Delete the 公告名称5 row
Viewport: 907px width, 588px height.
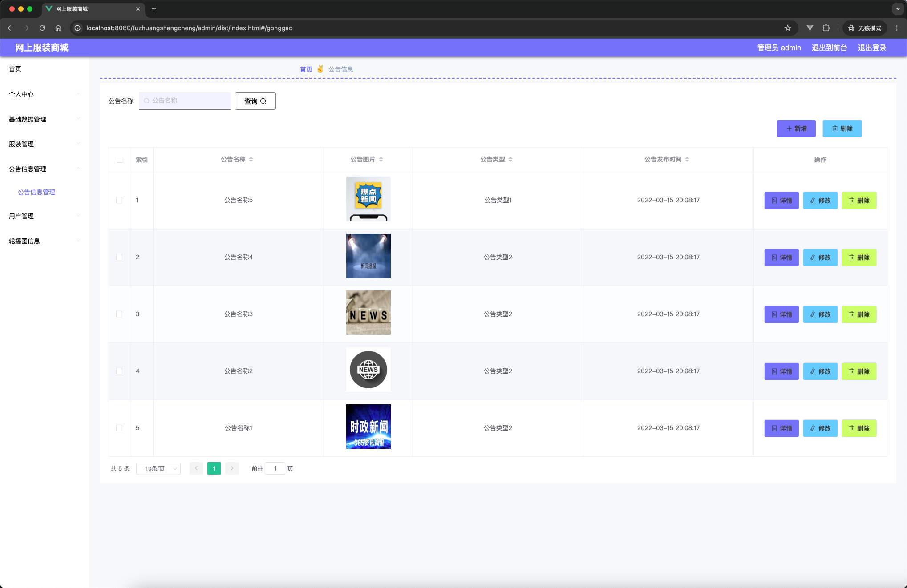tap(859, 201)
